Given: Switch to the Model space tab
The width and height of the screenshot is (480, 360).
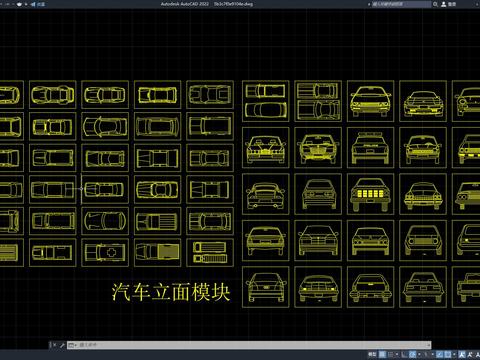Looking at the screenshot, I should (x=372, y=354).
